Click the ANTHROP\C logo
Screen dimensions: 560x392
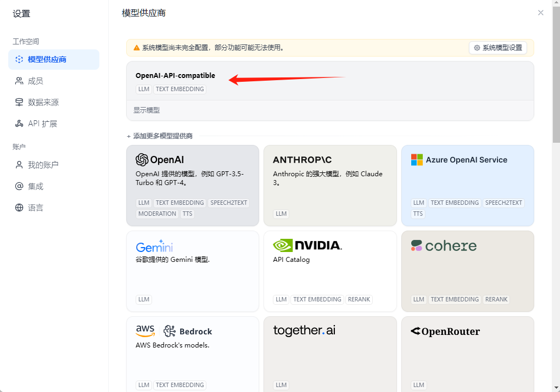[302, 160]
